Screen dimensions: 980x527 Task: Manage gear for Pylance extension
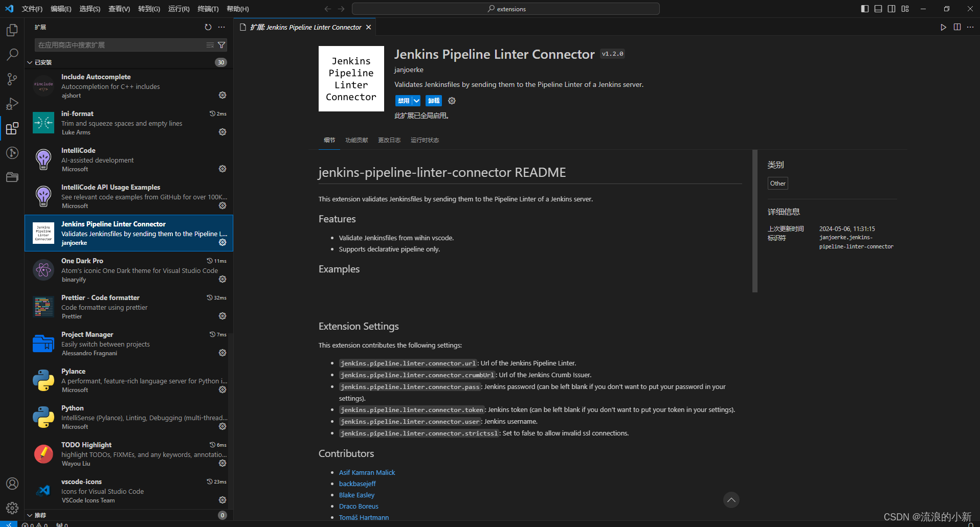coord(222,389)
